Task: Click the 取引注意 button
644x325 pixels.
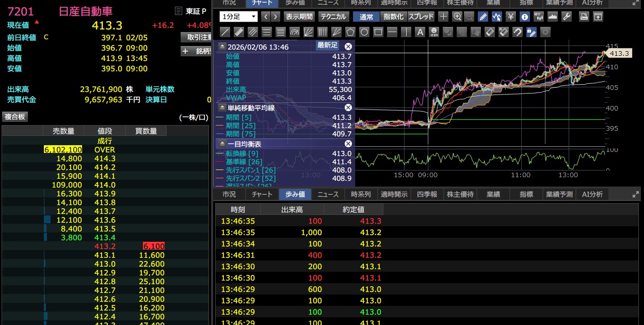Action: [197, 37]
